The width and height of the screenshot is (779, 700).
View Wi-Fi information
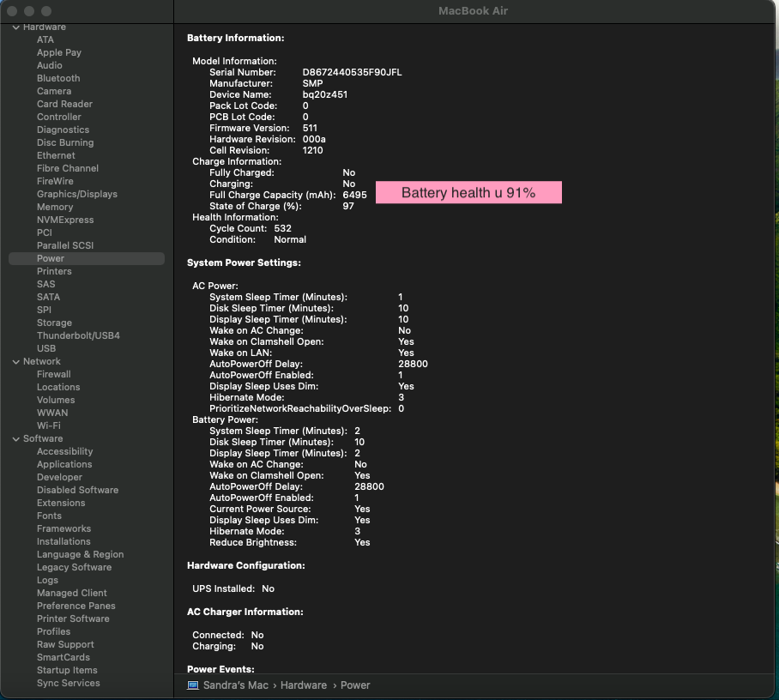(49, 426)
